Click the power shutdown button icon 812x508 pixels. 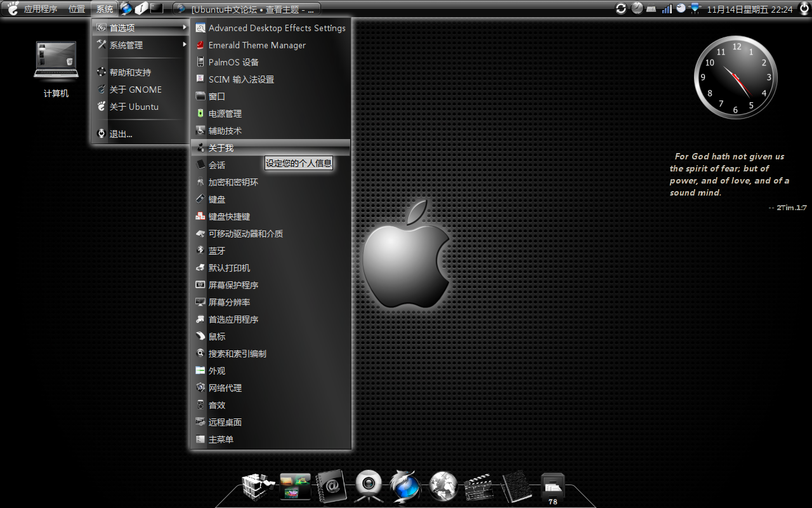pyautogui.click(x=804, y=9)
